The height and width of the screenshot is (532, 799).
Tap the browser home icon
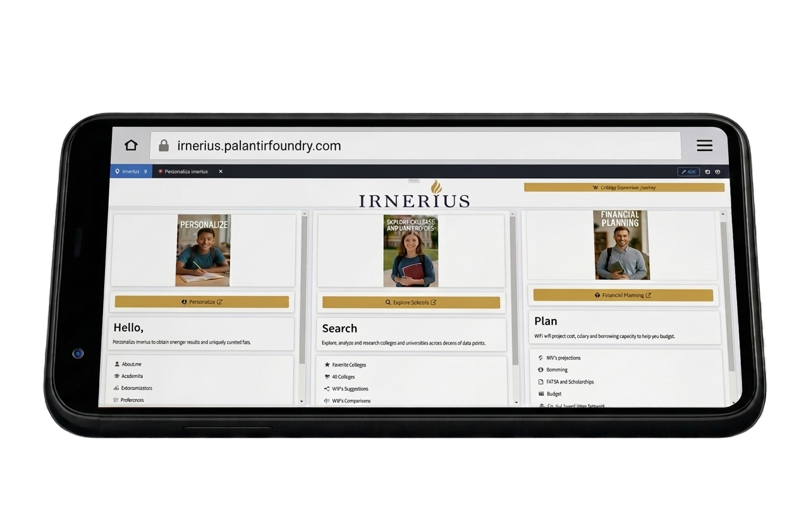pos(131,145)
